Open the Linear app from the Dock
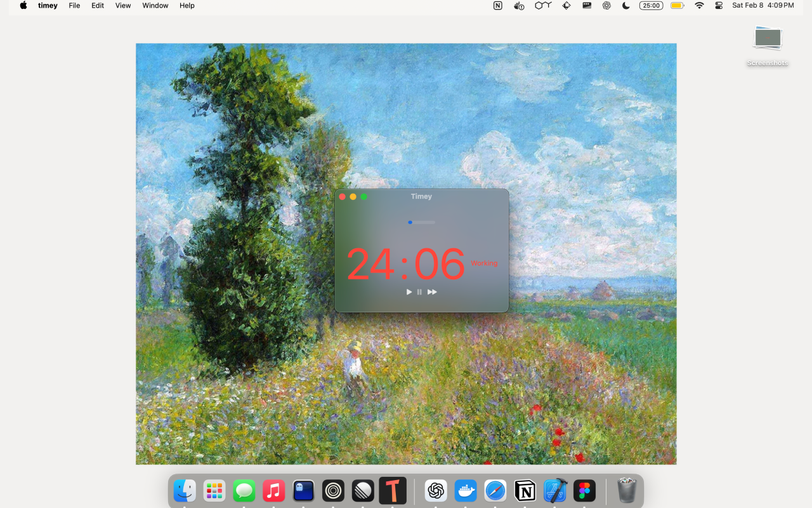Screen dimensions: 812x508 pyautogui.click(x=363, y=491)
